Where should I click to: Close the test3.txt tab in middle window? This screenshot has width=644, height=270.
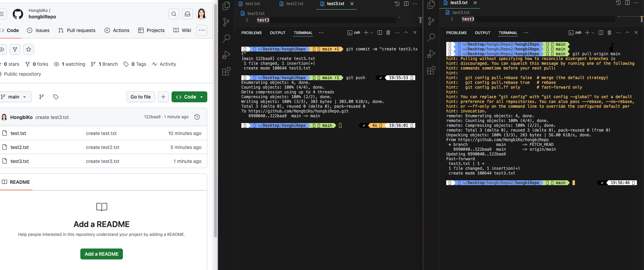coord(352,4)
